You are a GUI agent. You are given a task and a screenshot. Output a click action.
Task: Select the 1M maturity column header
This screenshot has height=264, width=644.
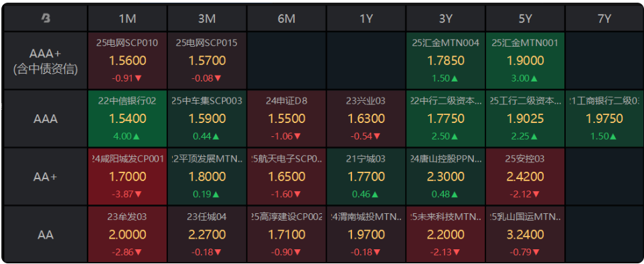tap(127, 19)
